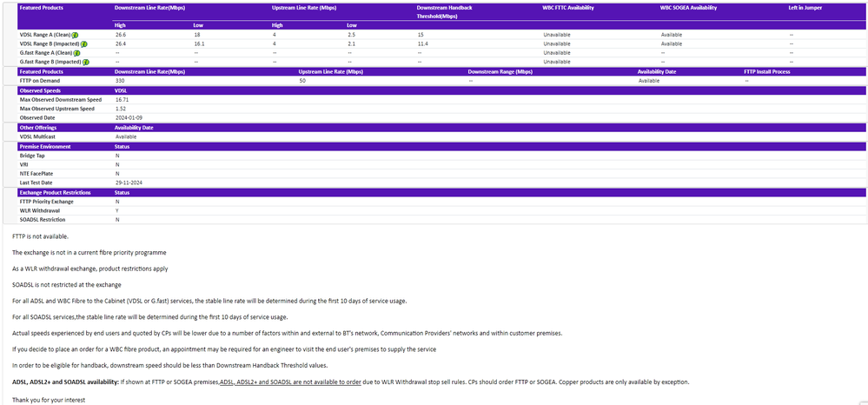
Task: Click the Downstream Range (Mbps) column header
Action: (500, 71)
